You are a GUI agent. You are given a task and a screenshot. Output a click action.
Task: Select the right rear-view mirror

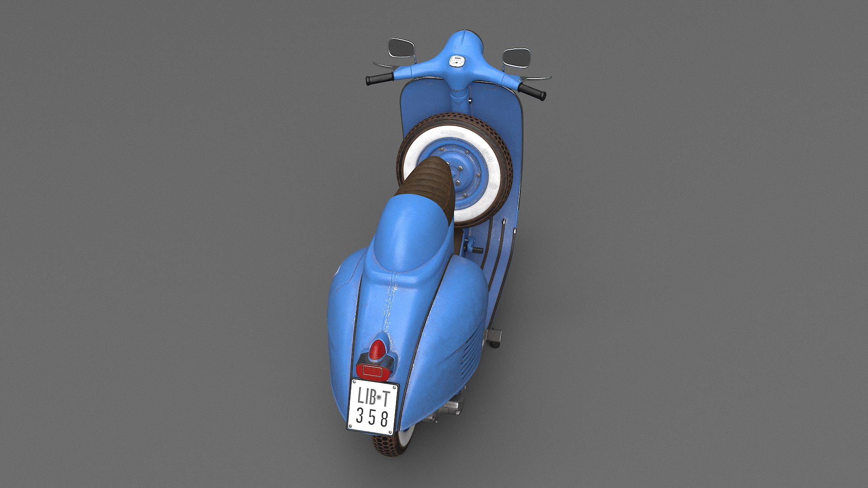[x=516, y=57]
